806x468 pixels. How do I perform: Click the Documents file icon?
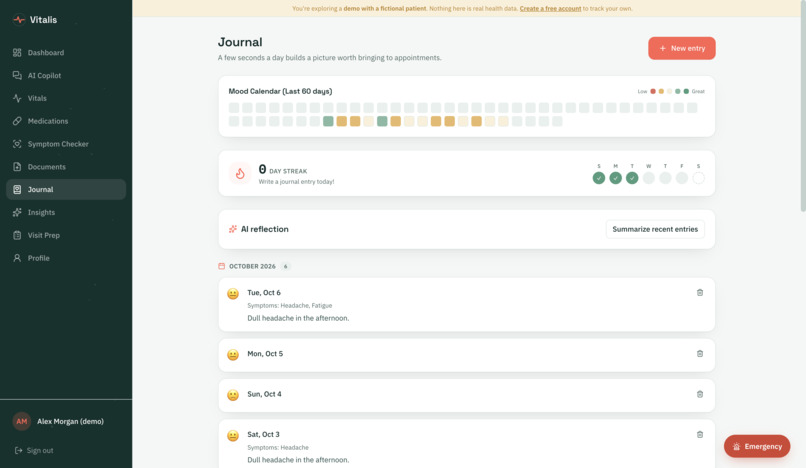(17, 167)
